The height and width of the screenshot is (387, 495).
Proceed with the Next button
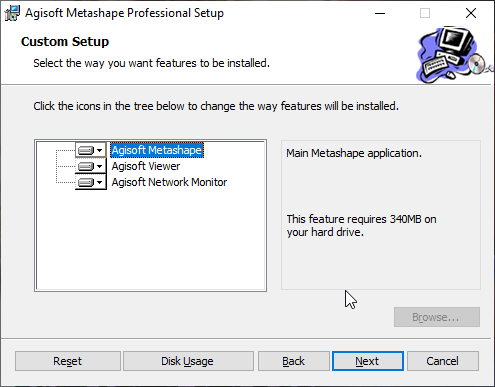click(368, 361)
